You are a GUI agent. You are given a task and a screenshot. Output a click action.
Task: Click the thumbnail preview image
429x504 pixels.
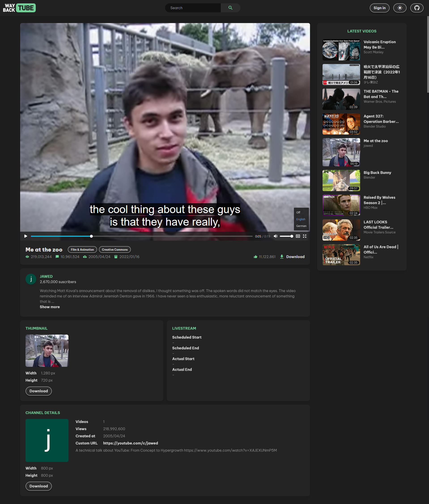47,350
